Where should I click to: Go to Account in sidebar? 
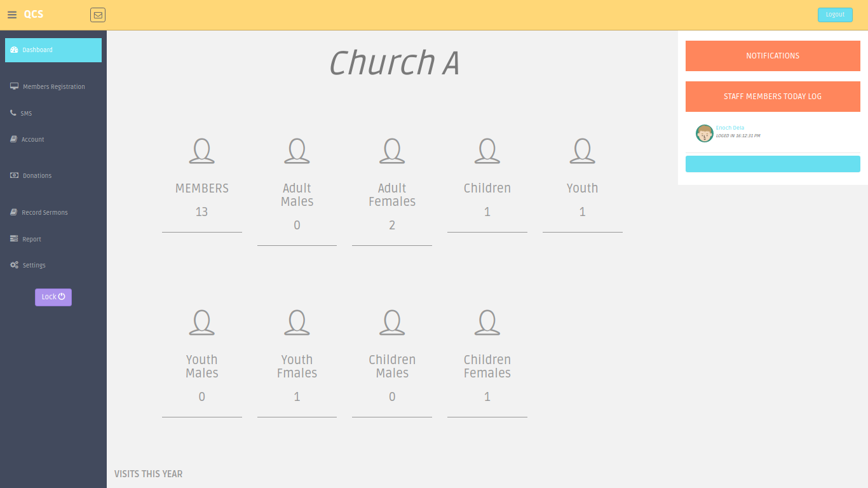coord(32,139)
